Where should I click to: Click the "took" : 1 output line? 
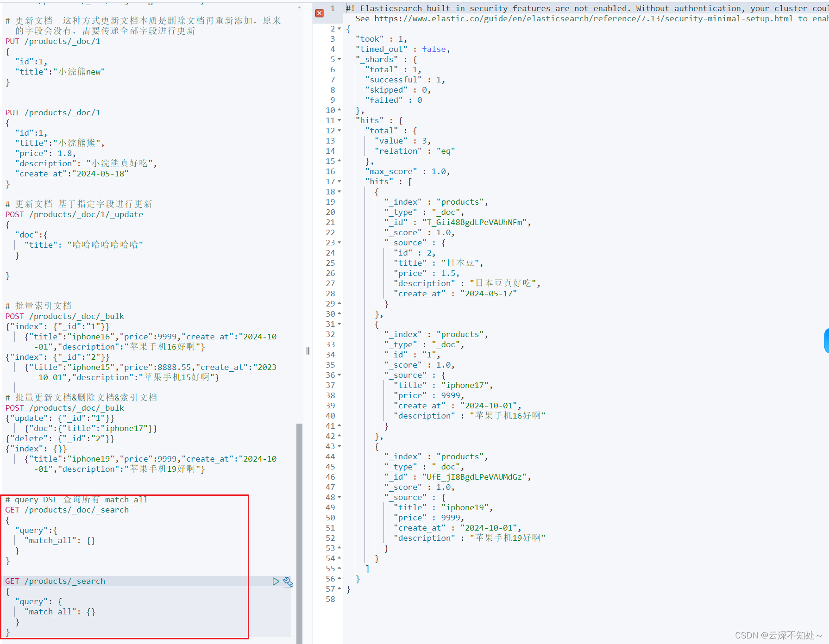[x=382, y=39]
